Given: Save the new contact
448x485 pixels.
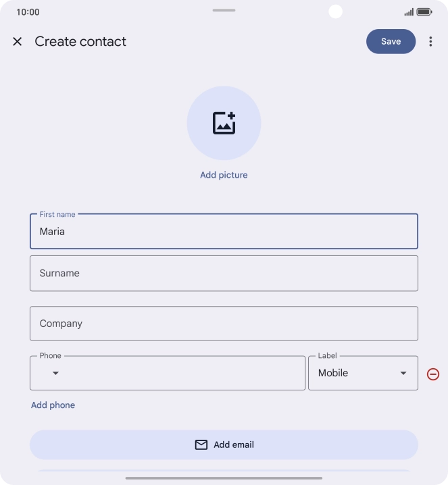Looking at the screenshot, I should [391, 41].
